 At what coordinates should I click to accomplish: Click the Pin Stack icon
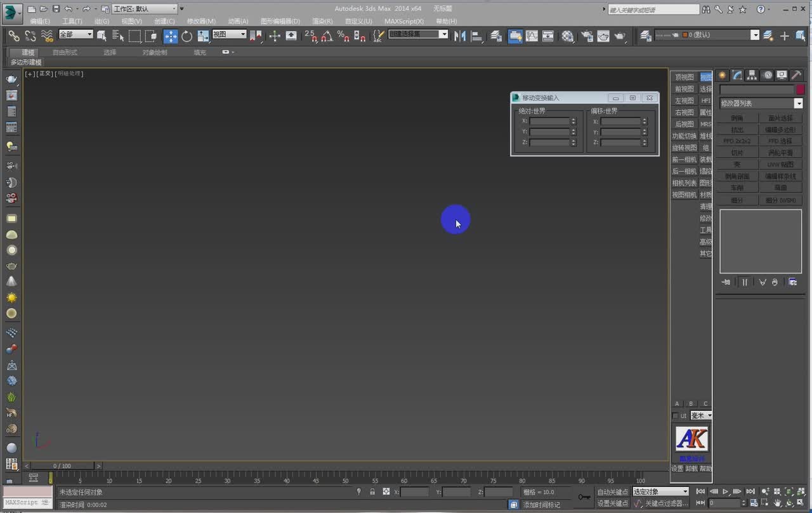click(726, 282)
